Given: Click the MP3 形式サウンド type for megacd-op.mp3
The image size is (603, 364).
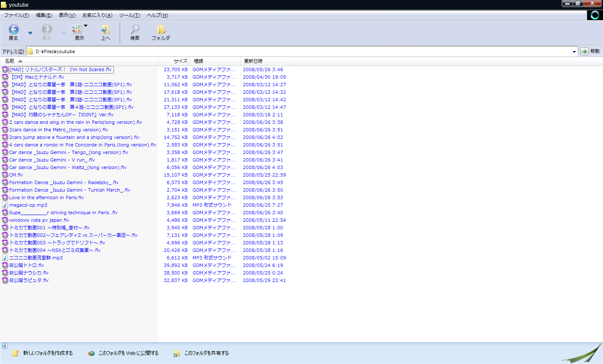Looking at the screenshot, I should (212, 205).
